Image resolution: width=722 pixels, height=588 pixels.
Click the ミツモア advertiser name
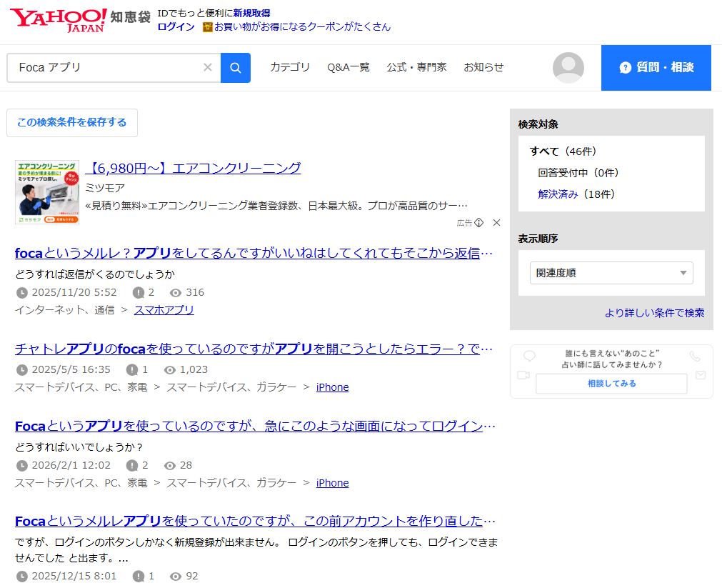(x=105, y=188)
